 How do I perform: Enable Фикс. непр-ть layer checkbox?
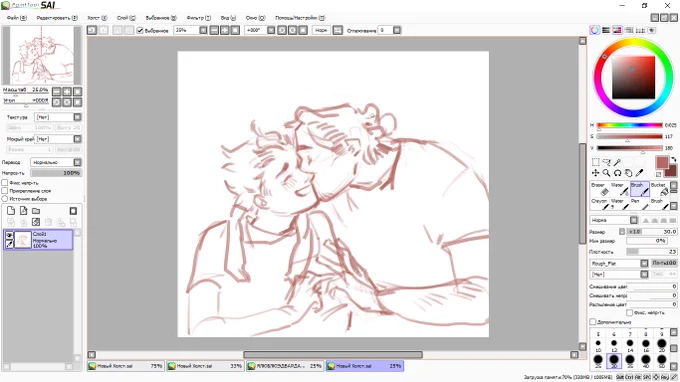pyautogui.click(x=5, y=183)
